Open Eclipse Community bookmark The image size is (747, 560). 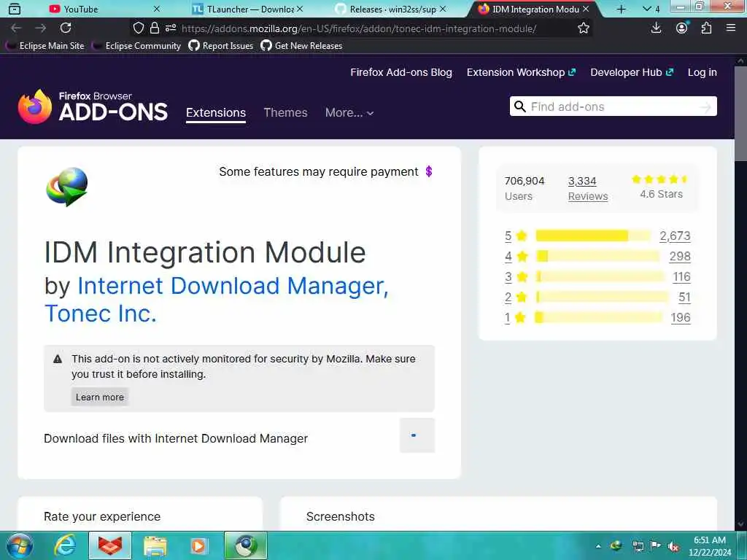tap(137, 46)
